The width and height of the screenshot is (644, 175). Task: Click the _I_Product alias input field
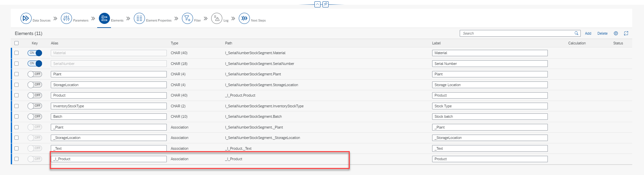point(109,159)
